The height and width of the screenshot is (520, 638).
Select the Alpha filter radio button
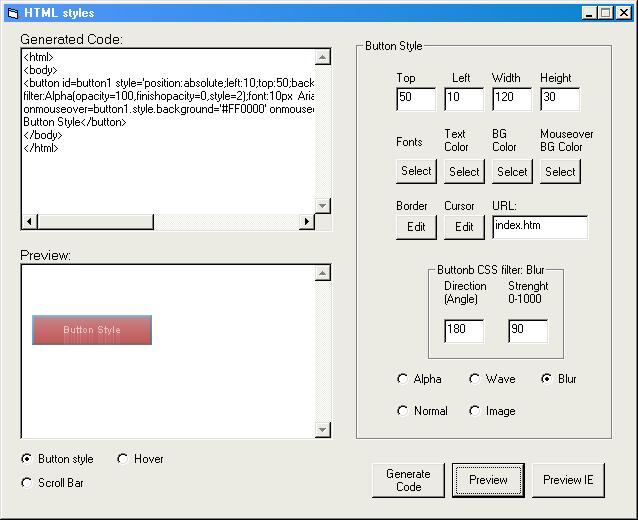click(x=403, y=379)
